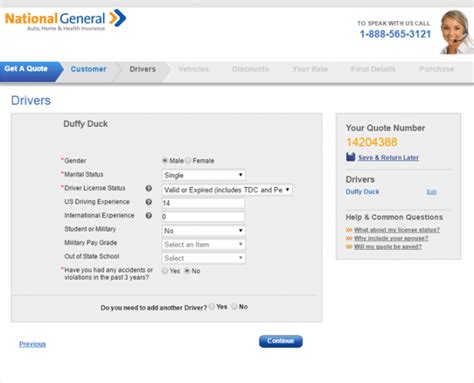The width and height of the screenshot is (474, 383).
Task: Select the Vehicles step tab
Action: 194,69
